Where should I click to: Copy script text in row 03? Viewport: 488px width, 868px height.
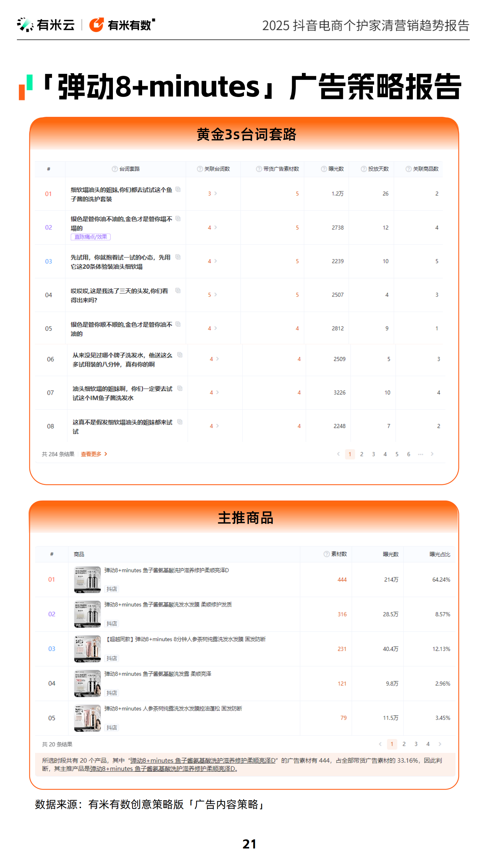(x=178, y=257)
